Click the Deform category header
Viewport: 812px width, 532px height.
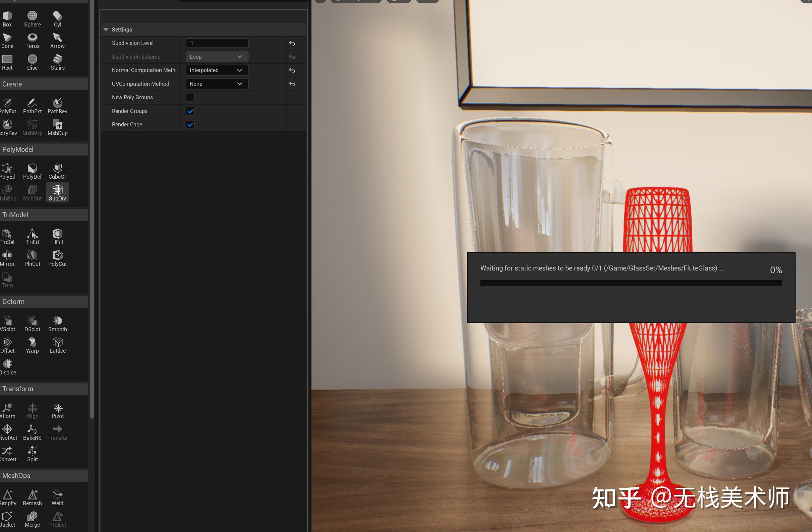(44, 302)
